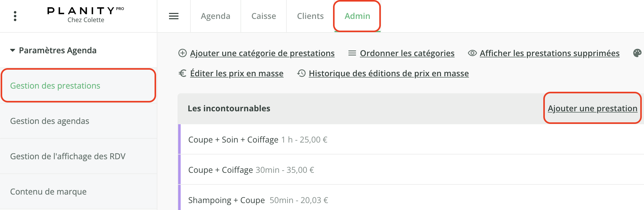Open the color palette icon

click(637, 53)
